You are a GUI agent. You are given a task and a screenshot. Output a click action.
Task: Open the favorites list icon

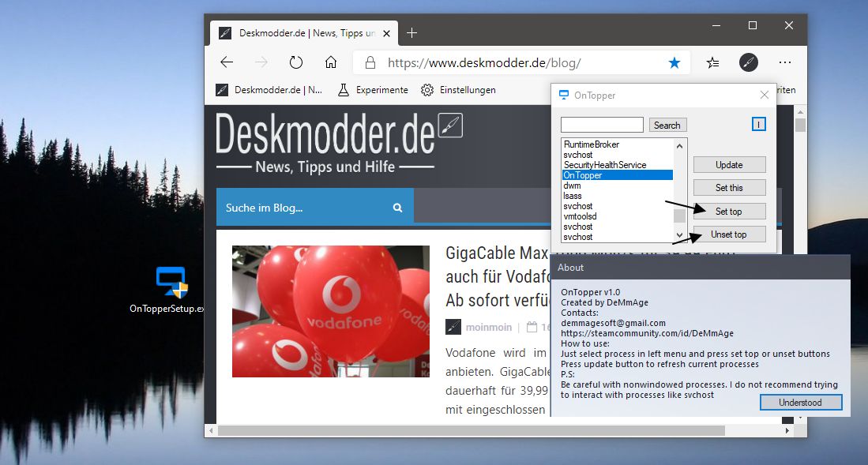click(713, 62)
